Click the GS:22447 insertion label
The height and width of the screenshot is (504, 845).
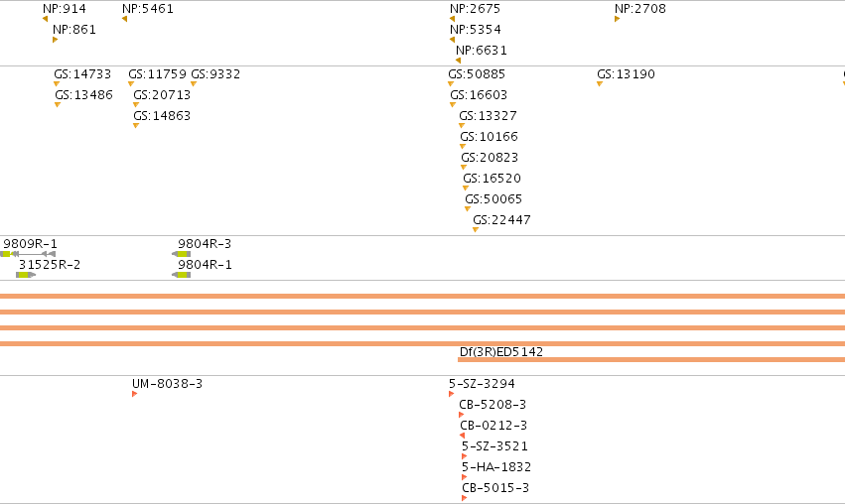[x=501, y=220]
